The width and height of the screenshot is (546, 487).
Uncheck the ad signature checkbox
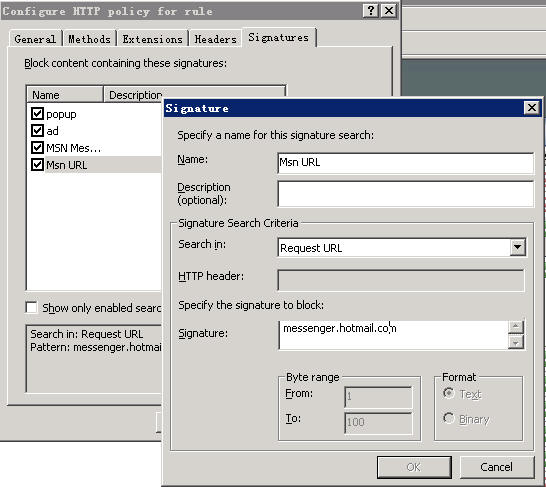pos(37,131)
